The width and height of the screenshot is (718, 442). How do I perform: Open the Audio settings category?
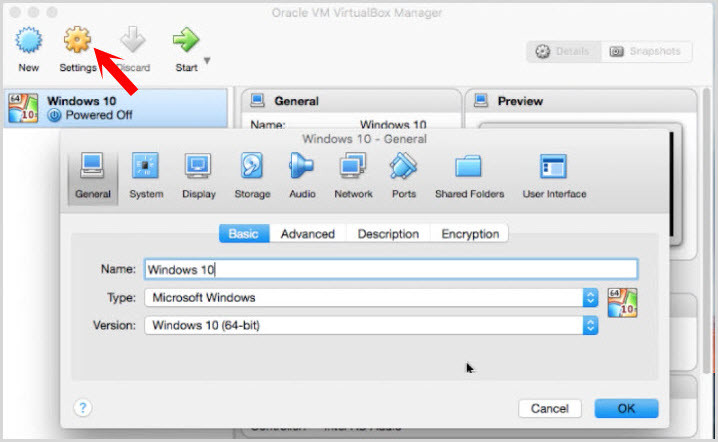[302, 177]
